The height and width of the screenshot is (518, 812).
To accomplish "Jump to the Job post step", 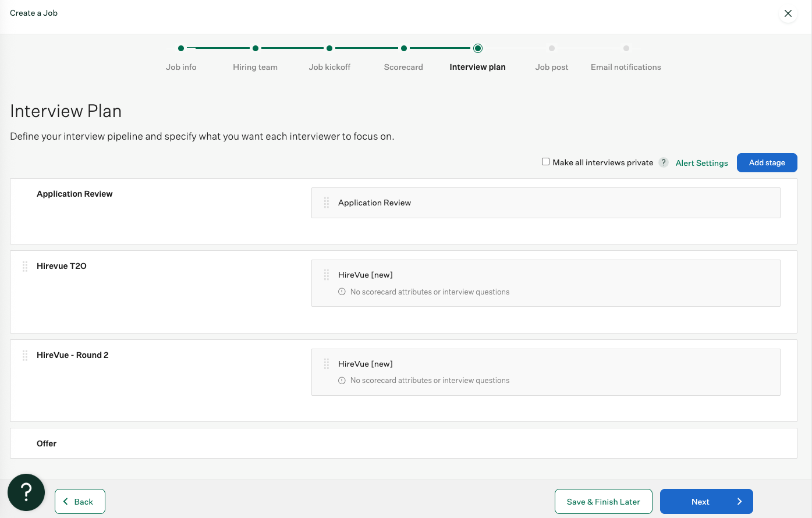I will (552, 67).
